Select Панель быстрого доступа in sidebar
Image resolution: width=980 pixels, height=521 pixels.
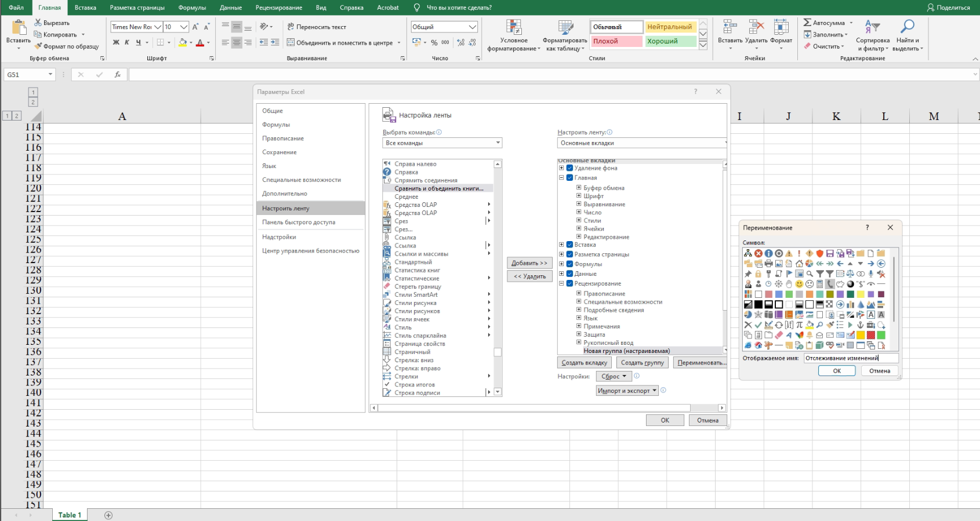click(x=311, y=222)
